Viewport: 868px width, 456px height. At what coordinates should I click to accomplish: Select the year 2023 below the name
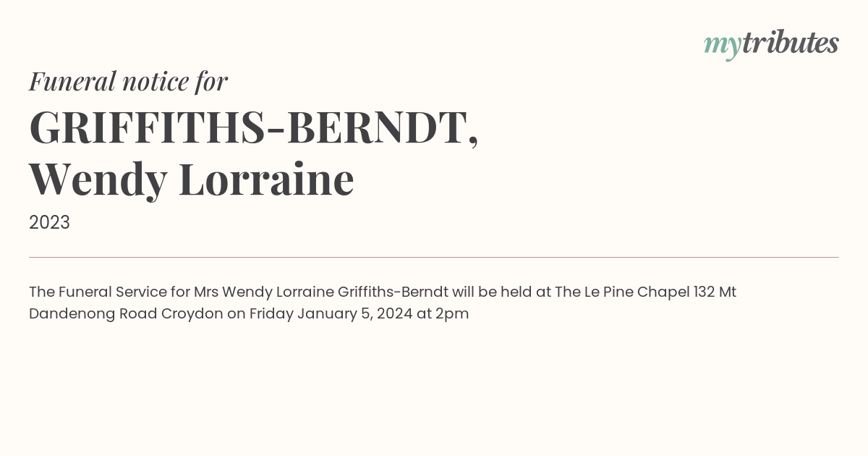(49, 222)
